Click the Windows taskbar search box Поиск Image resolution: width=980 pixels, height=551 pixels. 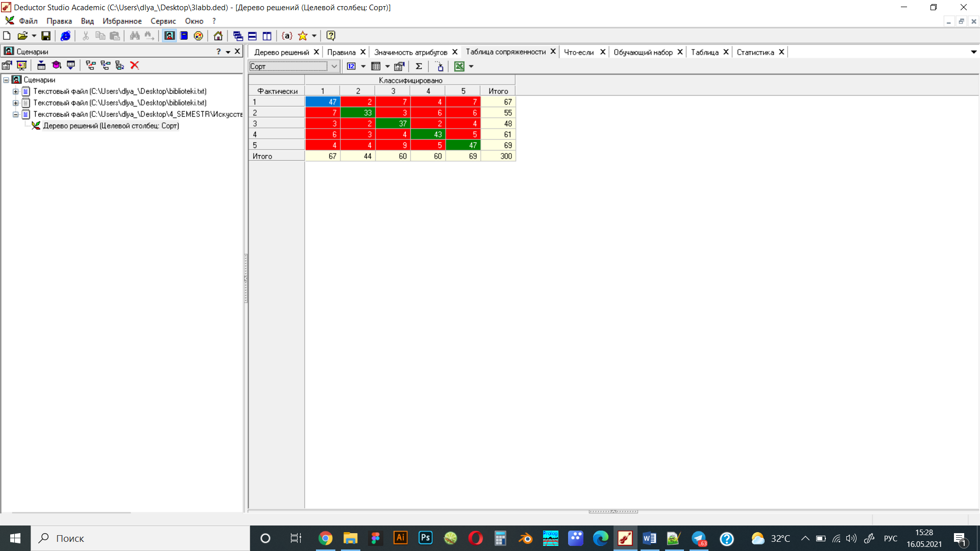click(140, 538)
